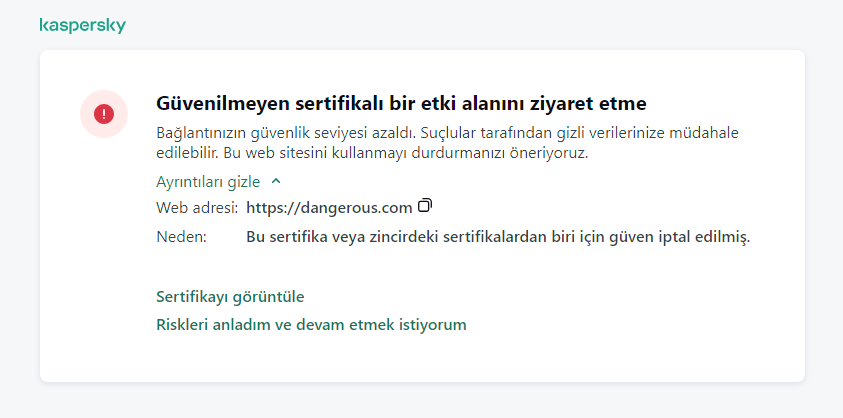
Task: Collapse details using the chevron arrow
Action: 276,182
